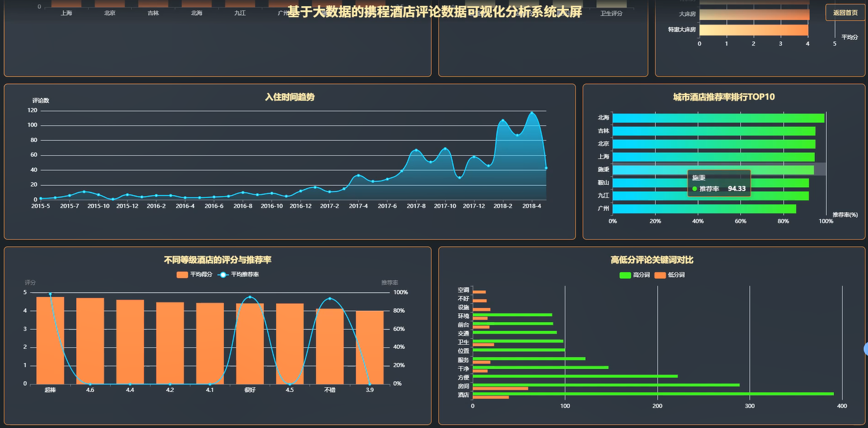Click the 很好 rating bar
The image size is (868, 428).
click(x=250, y=344)
